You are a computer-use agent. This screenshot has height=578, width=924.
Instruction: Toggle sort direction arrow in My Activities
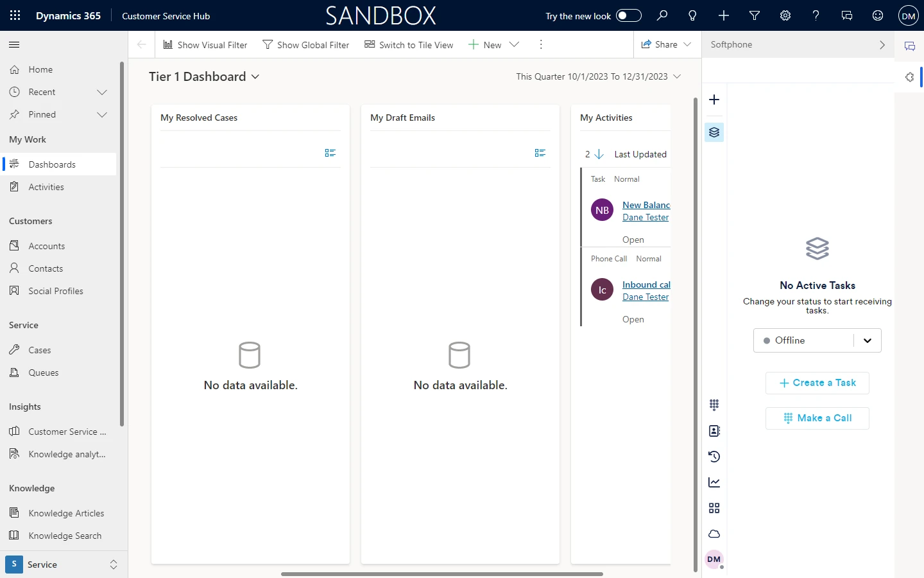pyautogui.click(x=599, y=154)
